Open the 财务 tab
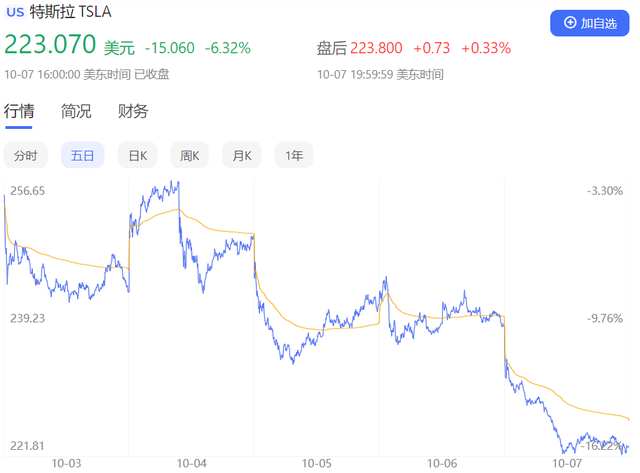640x473 pixels. coord(133,111)
